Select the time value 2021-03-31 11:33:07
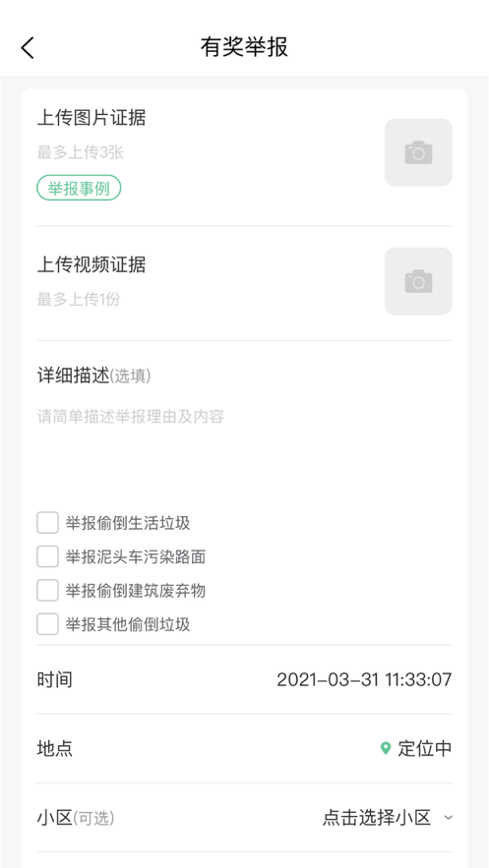The height and width of the screenshot is (868, 489). click(364, 679)
